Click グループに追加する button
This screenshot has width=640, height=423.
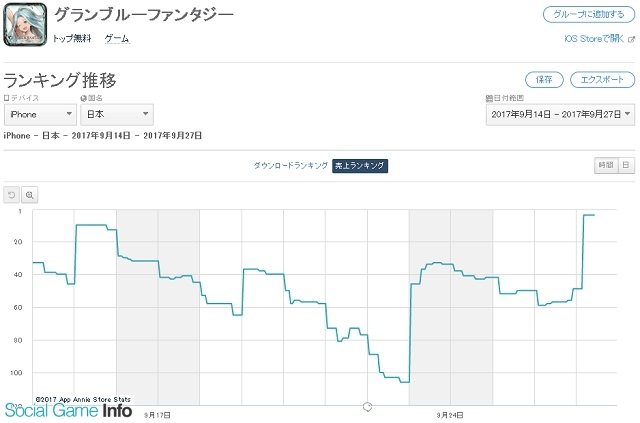(x=589, y=15)
